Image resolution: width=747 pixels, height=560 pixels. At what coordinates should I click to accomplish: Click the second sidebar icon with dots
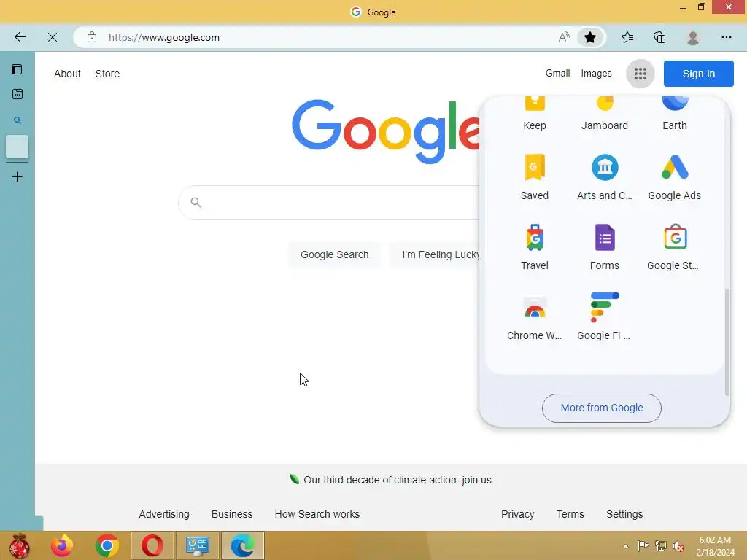point(18,94)
